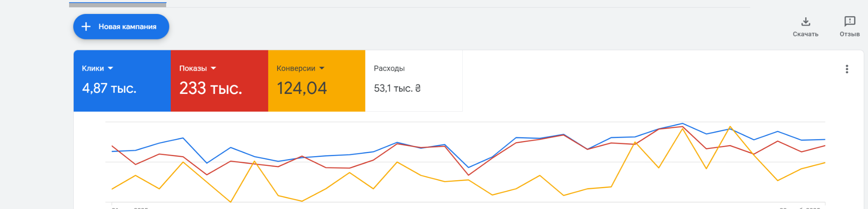Expand the Клики metric dropdown arrow
Screen dimensions: 868x209
[x=111, y=68]
